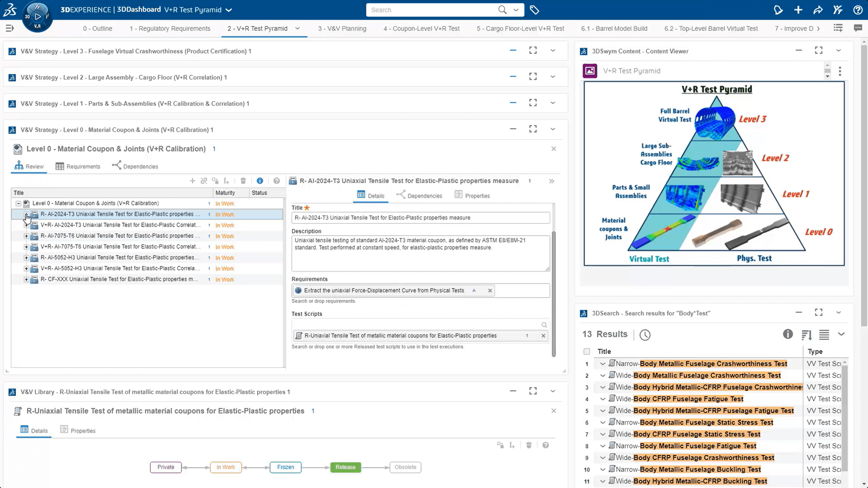The height and width of the screenshot is (488, 868).
Task: Click the Title input field
Action: (421, 218)
